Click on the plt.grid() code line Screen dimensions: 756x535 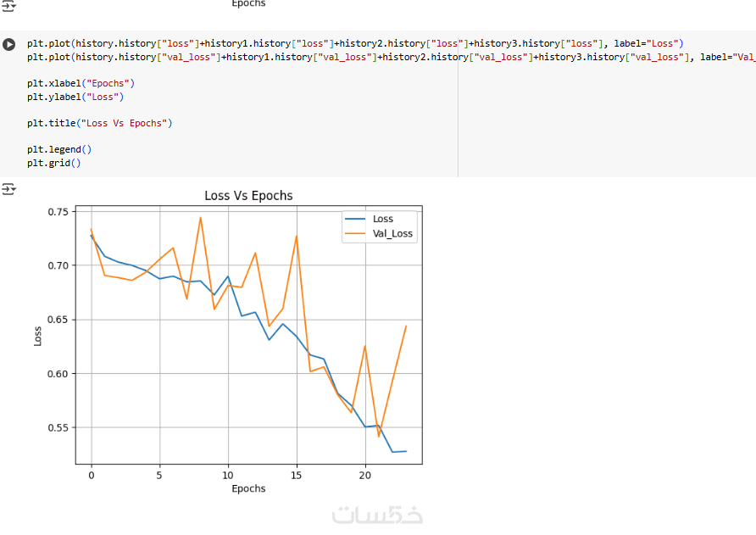pos(53,163)
